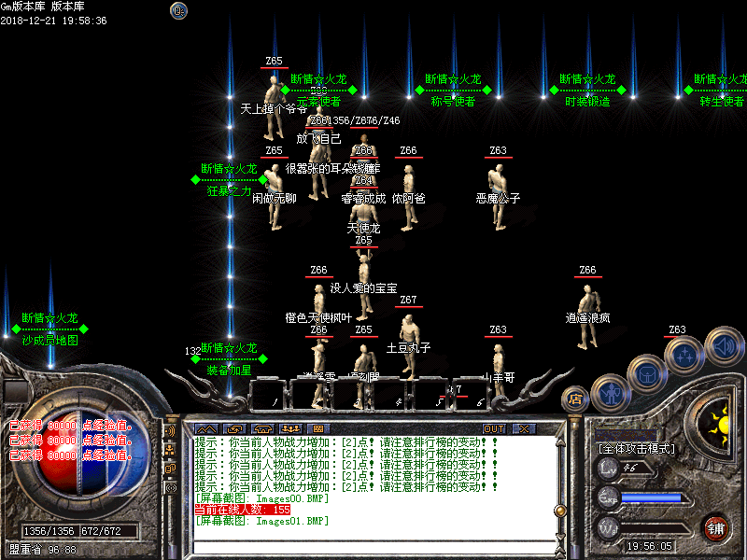Talk to 时装锻造 NPC
747x560 pixels.
coord(587,101)
